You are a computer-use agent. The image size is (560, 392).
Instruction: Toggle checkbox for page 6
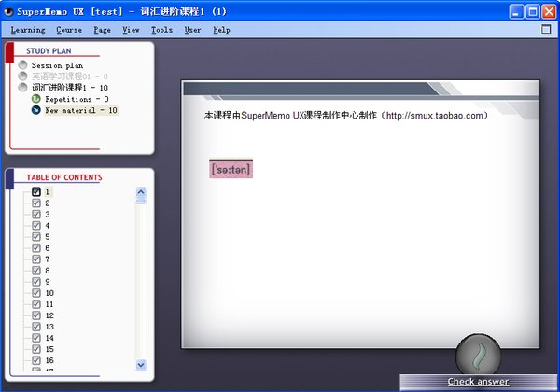(36, 247)
